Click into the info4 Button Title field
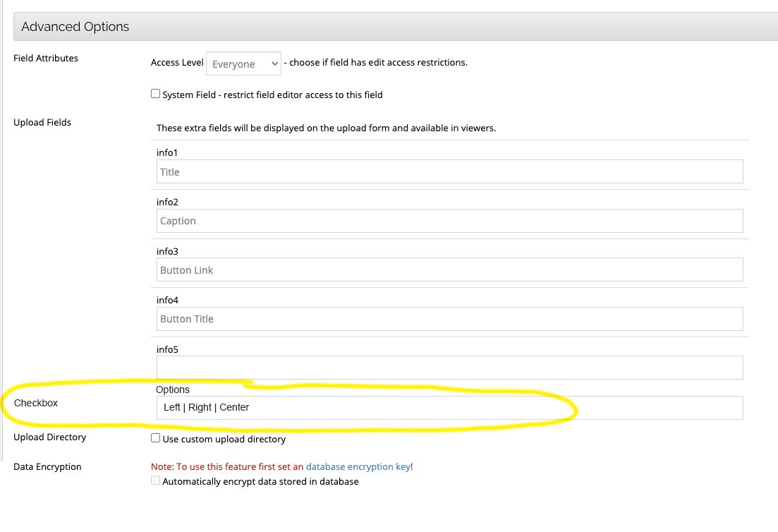This screenshot has height=532, width=778. point(449,319)
